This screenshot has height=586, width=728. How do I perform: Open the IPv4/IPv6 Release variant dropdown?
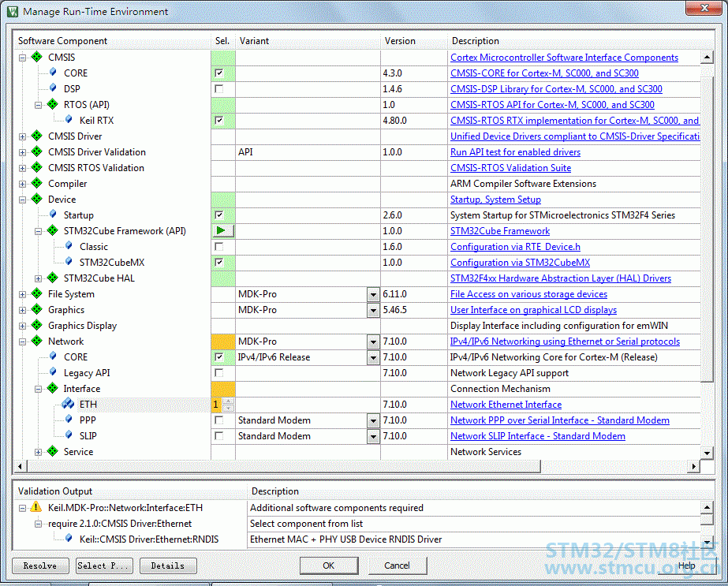pos(373,357)
